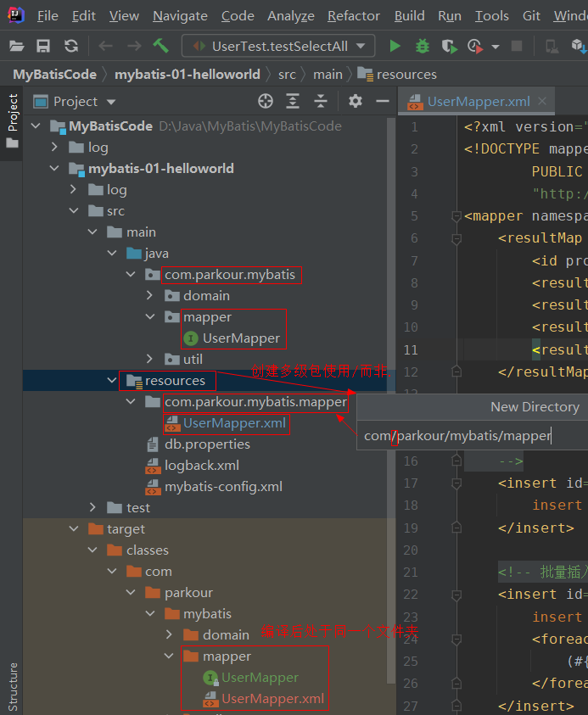
Task: Select the UserMapper.xml editor tab
Action: click(478, 101)
